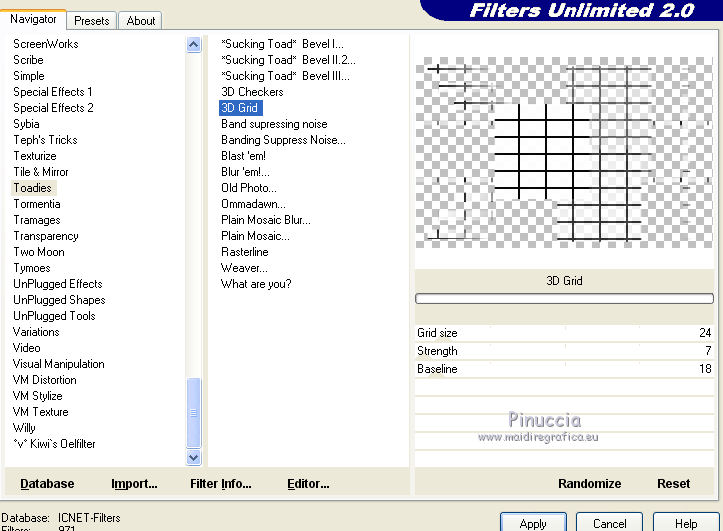Apply the filter

[x=533, y=523]
